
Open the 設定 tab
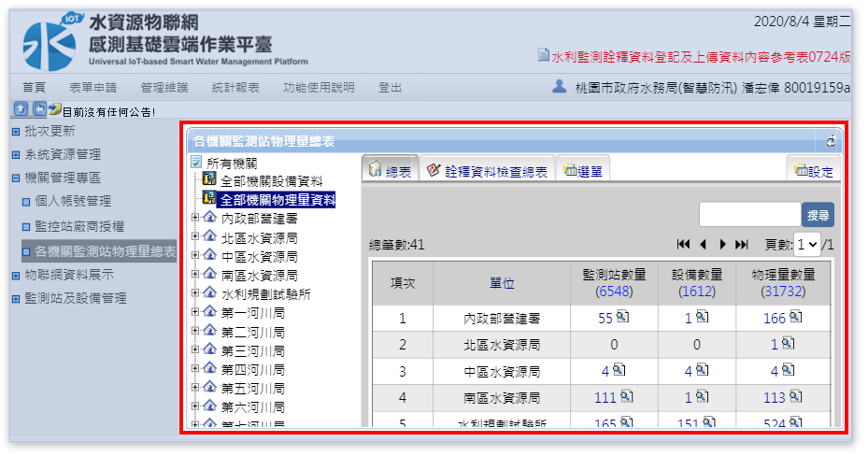point(814,169)
